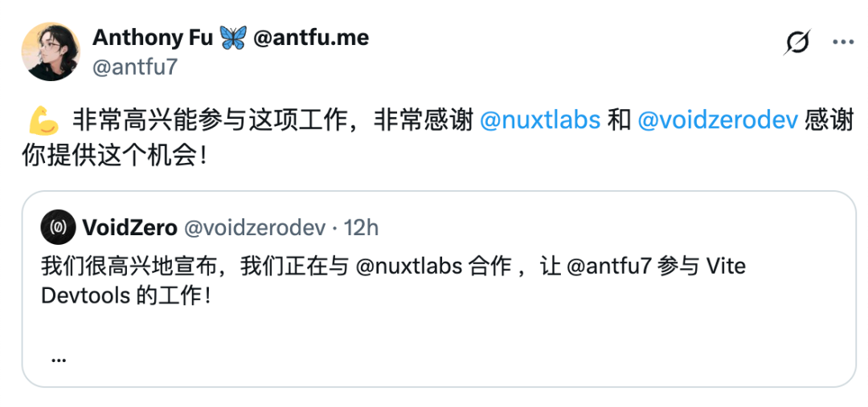Image resolution: width=868 pixels, height=407 pixels.
Task: Click the 12h timestamp on quoted tweet
Action: pyautogui.click(x=362, y=227)
